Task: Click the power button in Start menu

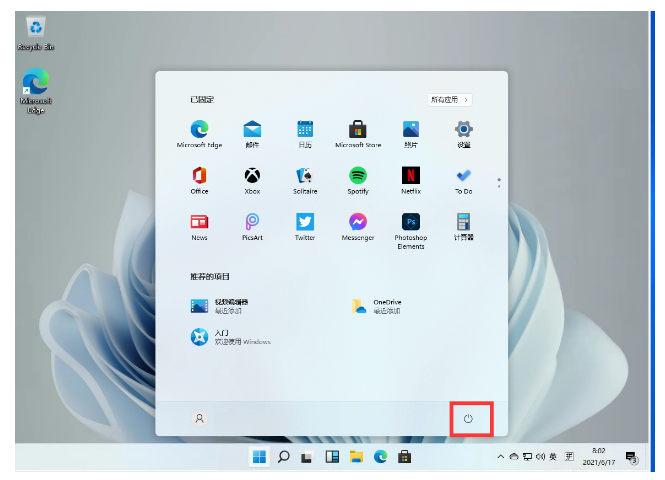Action: [468, 418]
